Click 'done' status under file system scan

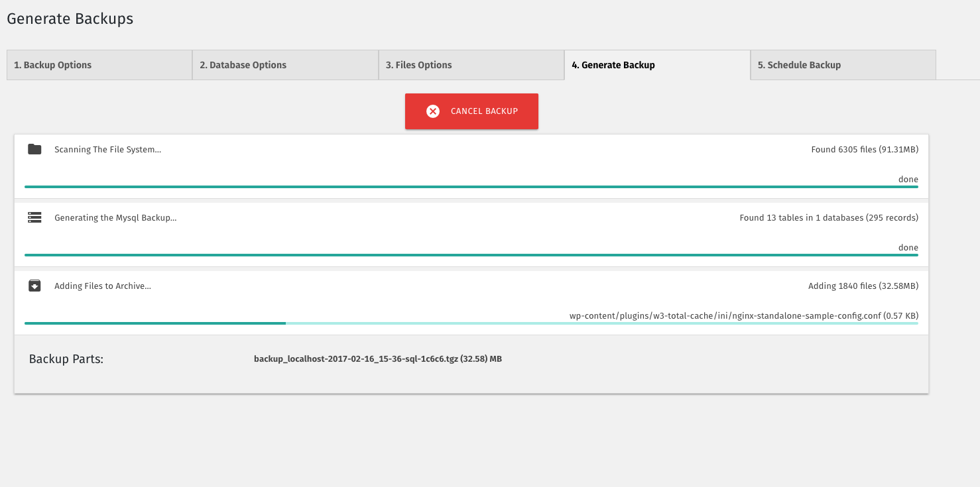tap(908, 180)
